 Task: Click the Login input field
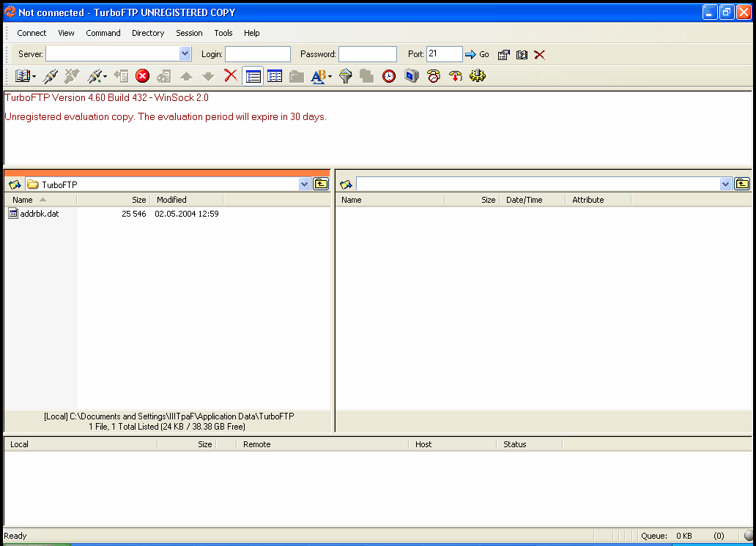pos(258,54)
